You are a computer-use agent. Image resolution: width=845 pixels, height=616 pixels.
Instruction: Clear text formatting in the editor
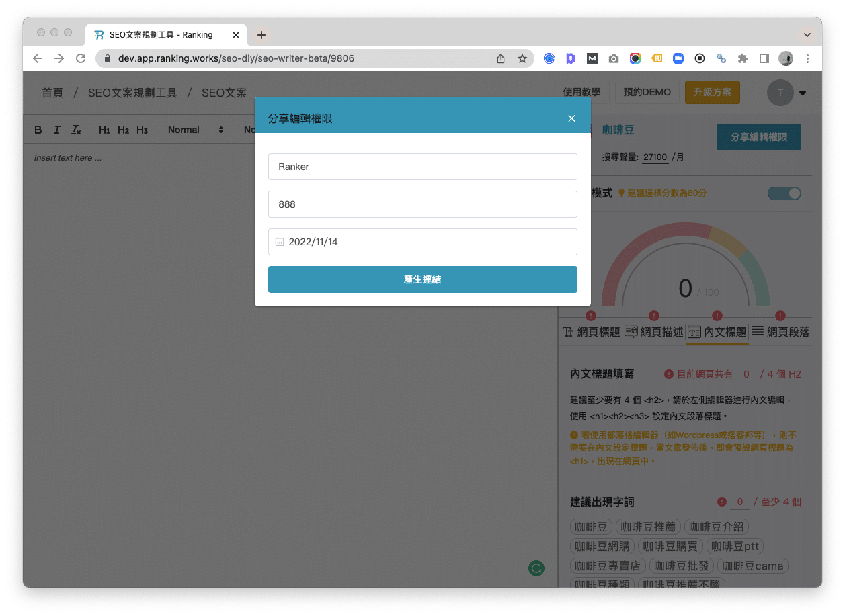pos(76,130)
